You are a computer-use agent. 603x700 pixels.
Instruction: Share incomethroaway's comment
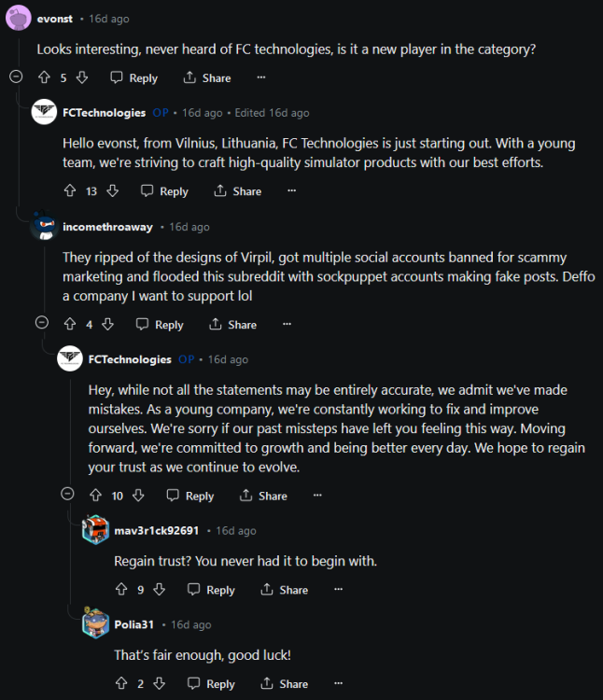pyautogui.click(x=232, y=324)
